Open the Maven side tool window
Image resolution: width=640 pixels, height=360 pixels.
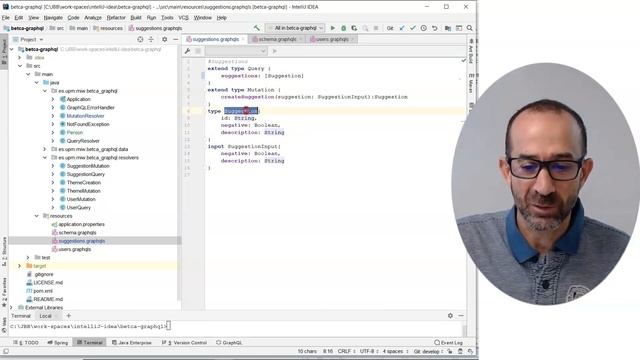(x=471, y=83)
